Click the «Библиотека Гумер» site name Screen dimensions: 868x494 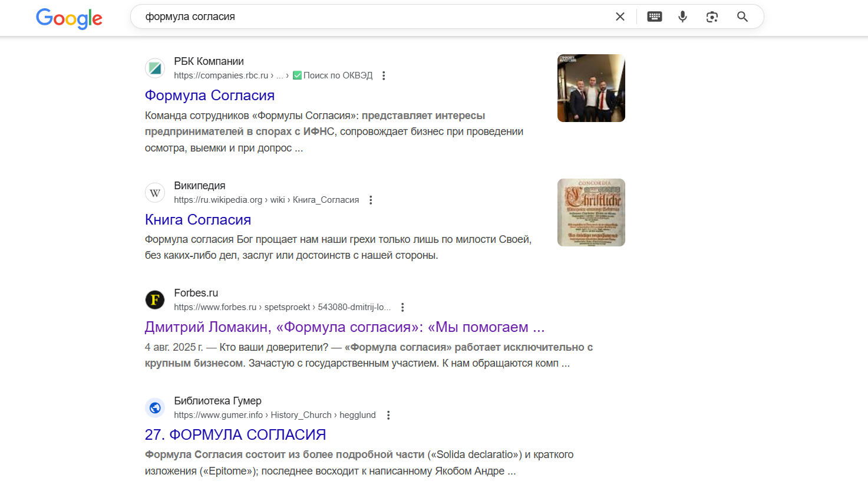click(218, 401)
